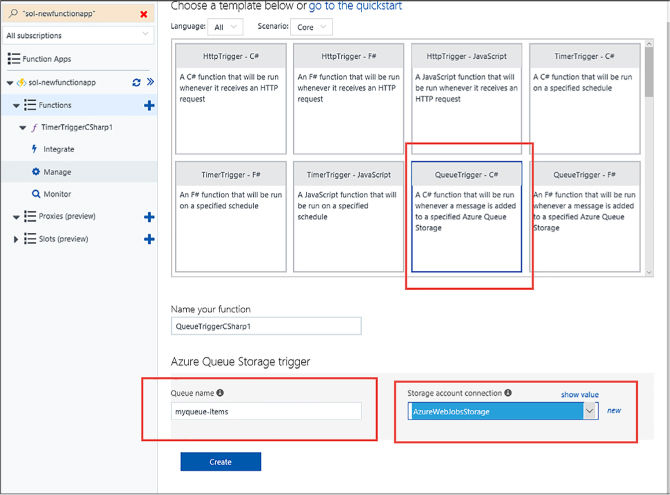Image resolution: width=670 pixels, height=495 pixels.
Task: Select Proxies (preview) item
Action: [x=67, y=216]
